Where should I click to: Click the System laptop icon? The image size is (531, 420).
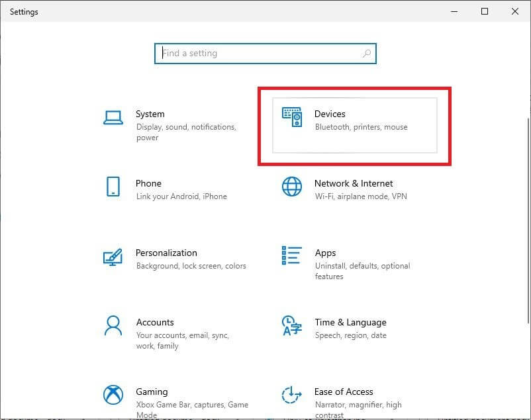[x=113, y=118]
